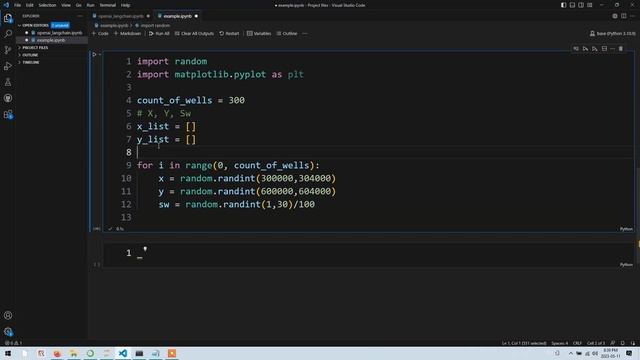The image size is (640, 360).
Task: Open notifications bell in status bar
Action: tap(623, 343)
